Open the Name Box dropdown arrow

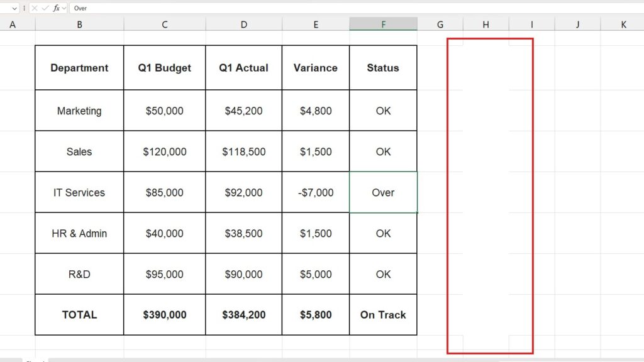pos(14,8)
